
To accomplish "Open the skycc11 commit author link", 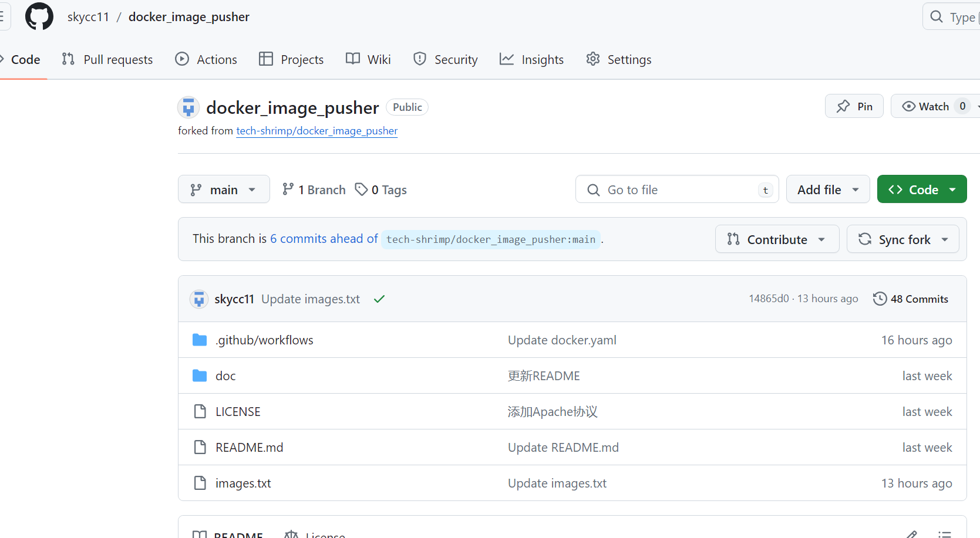I will tap(234, 299).
